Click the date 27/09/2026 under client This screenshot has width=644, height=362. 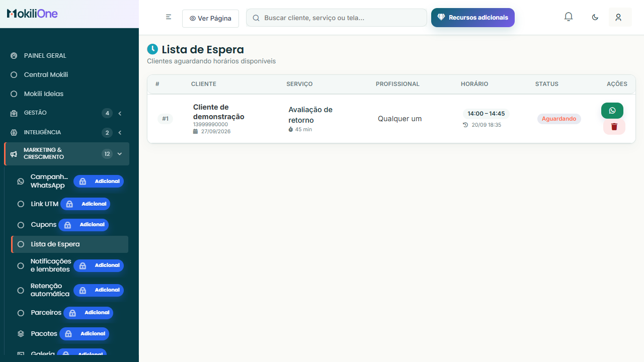click(216, 131)
